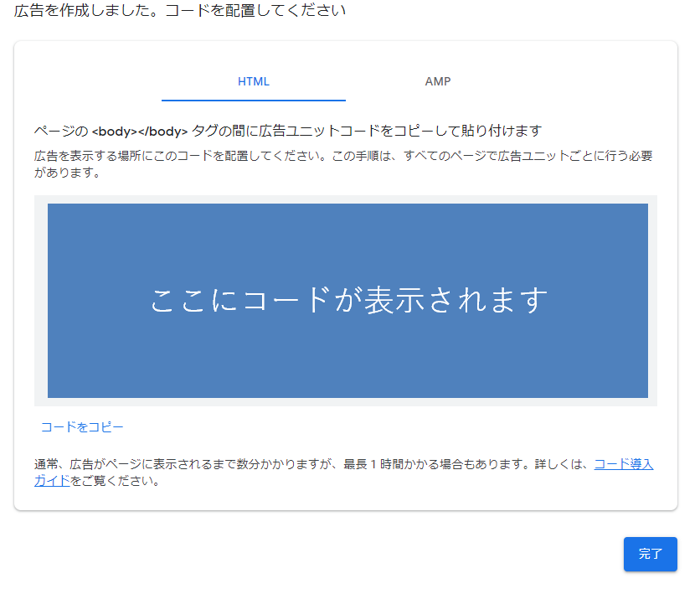Open the AMP tab
Screen dimensions: 700x594
coord(437,81)
